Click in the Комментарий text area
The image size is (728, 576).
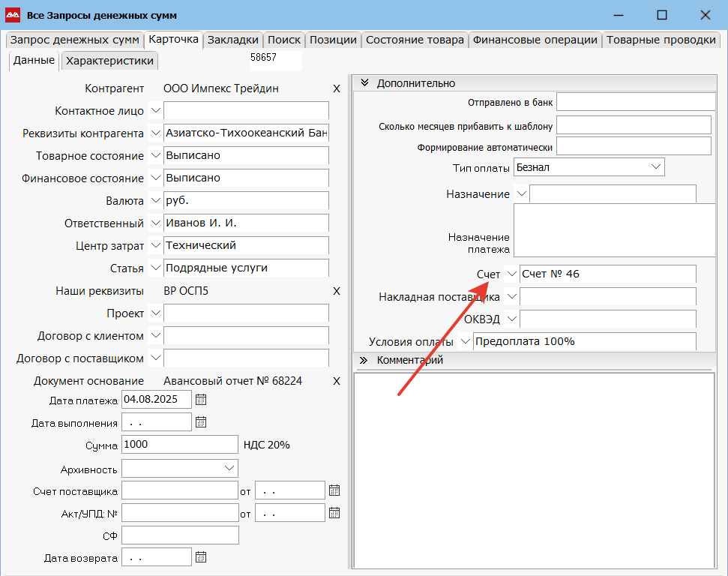[x=533, y=470]
